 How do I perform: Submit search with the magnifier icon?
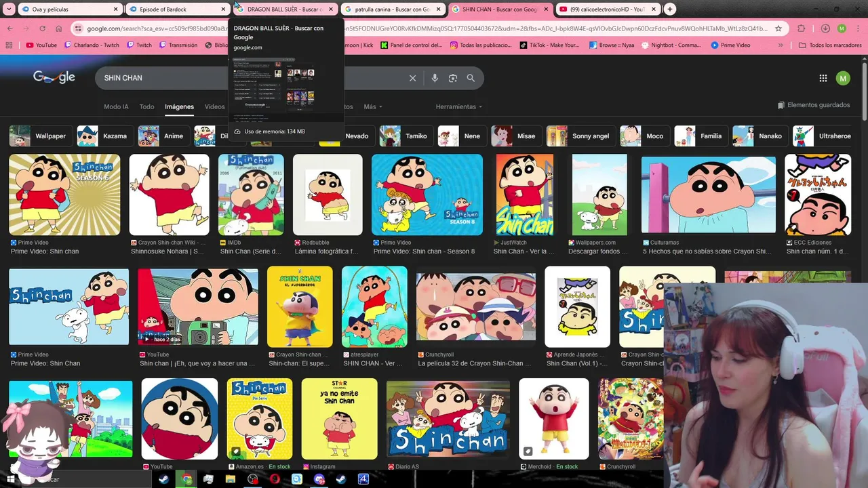point(471,78)
